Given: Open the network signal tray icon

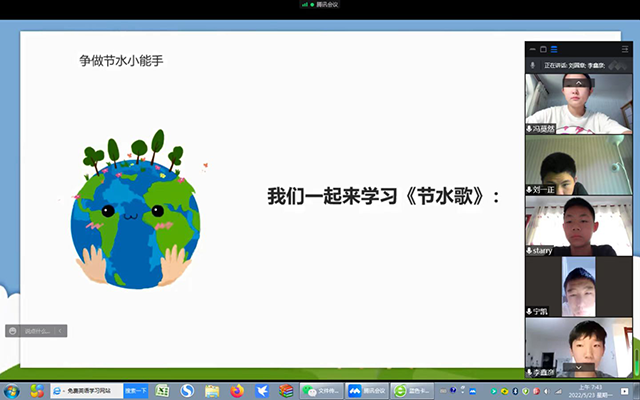Looking at the screenshot, I should tap(558, 391).
